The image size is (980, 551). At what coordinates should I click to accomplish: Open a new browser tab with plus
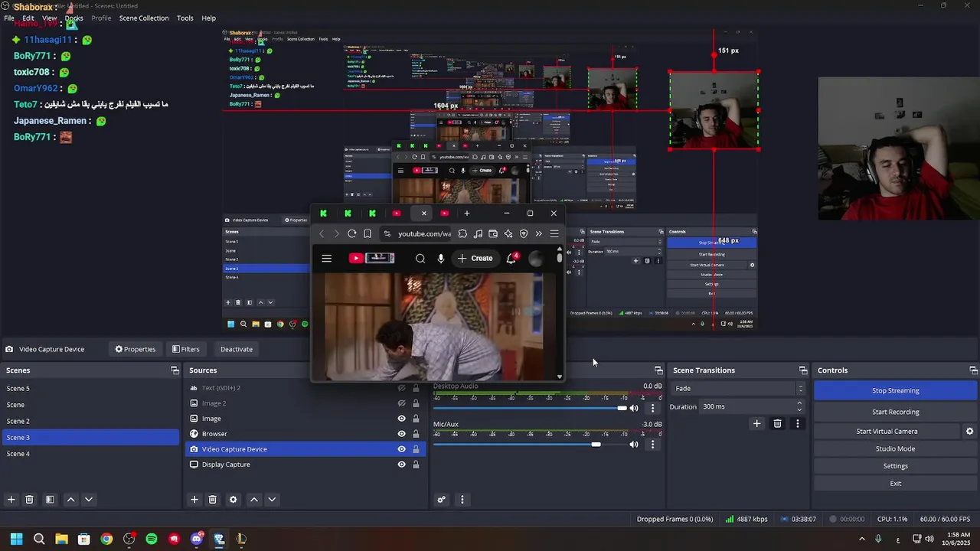pyautogui.click(x=466, y=213)
